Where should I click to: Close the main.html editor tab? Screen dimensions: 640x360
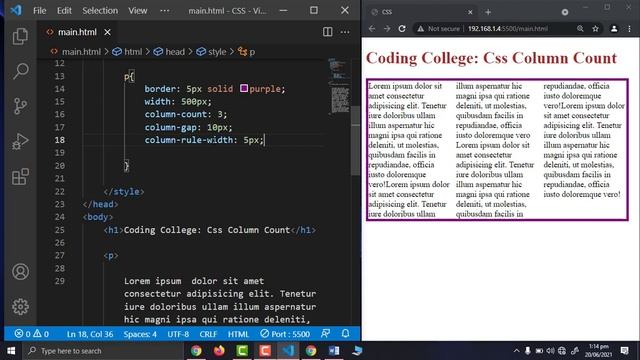point(107,32)
